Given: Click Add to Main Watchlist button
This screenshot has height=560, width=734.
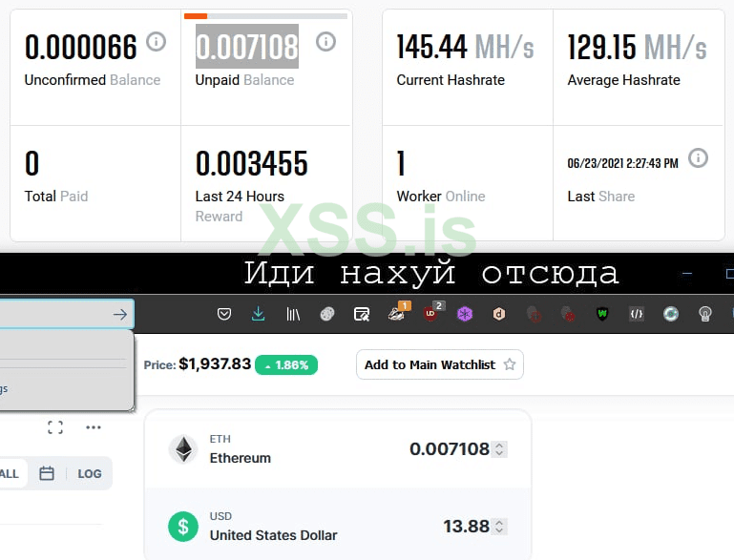Looking at the screenshot, I should (440, 364).
